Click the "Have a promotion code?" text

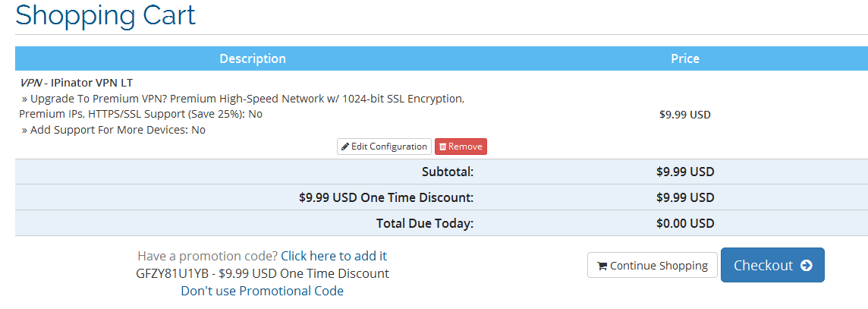click(208, 256)
